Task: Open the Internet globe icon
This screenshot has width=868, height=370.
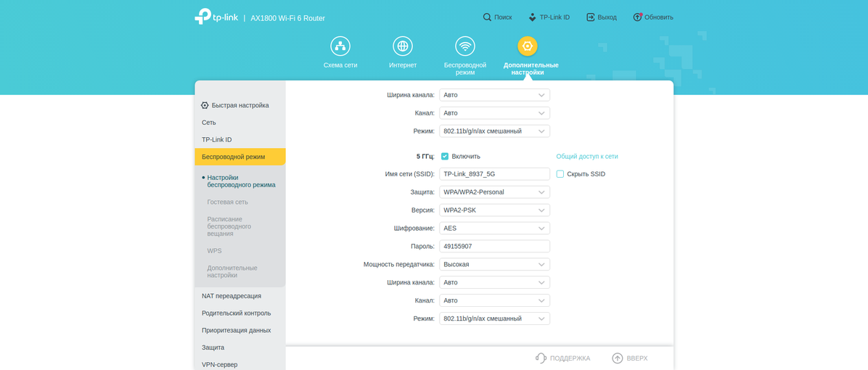Action: click(403, 46)
